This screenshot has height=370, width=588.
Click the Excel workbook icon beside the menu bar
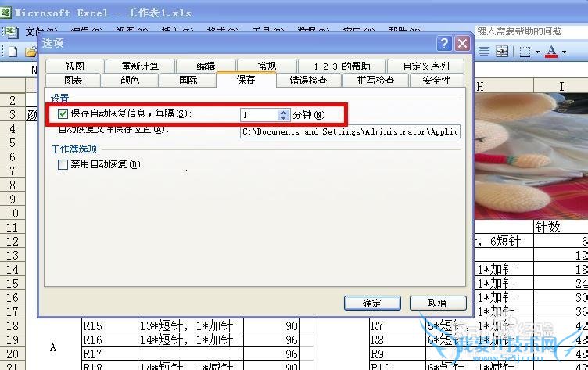pyautogui.click(x=13, y=32)
